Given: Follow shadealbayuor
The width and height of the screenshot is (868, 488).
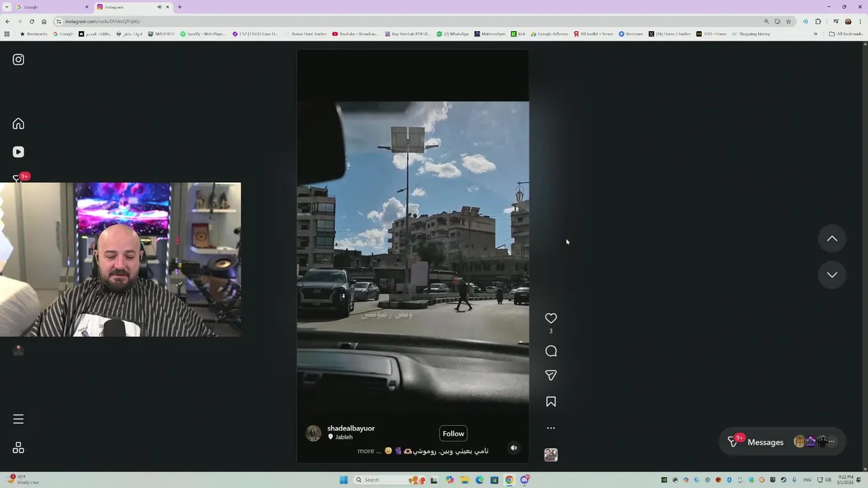Looking at the screenshot, I should tap(453, 434).
